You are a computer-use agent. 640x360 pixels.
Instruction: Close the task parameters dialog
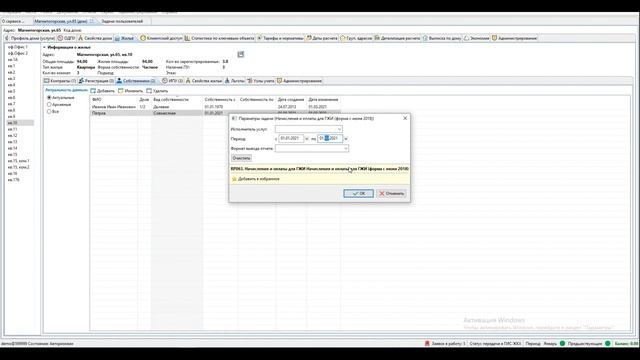pyautogui.click(x=405, y=118)
